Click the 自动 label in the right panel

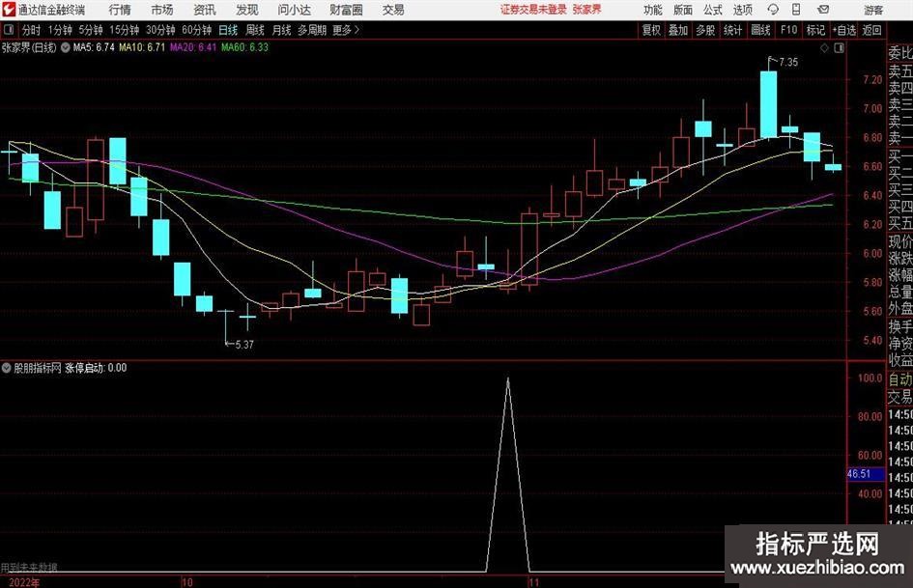[x=900, y=379]
